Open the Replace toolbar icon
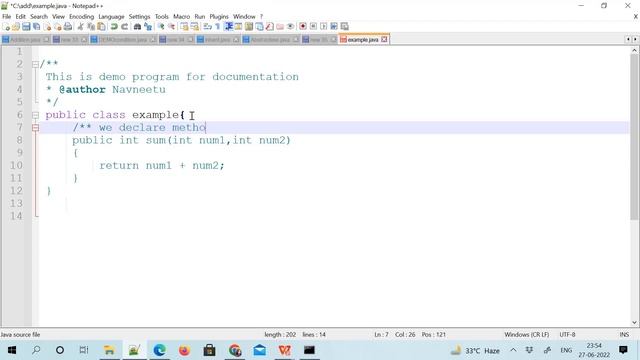This screenshot has width=640, height=360. tap(148, 27)
